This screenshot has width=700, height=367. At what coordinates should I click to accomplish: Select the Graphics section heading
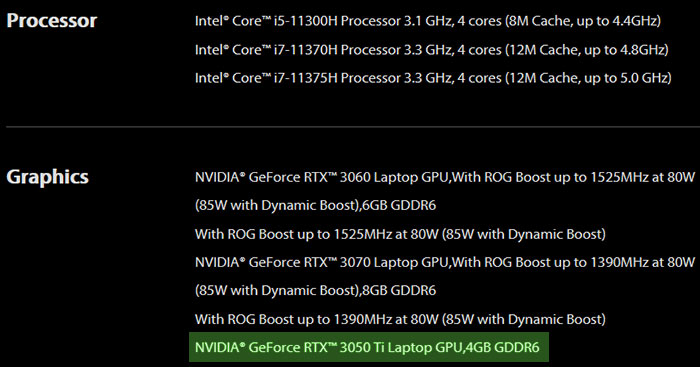[47, 177]
